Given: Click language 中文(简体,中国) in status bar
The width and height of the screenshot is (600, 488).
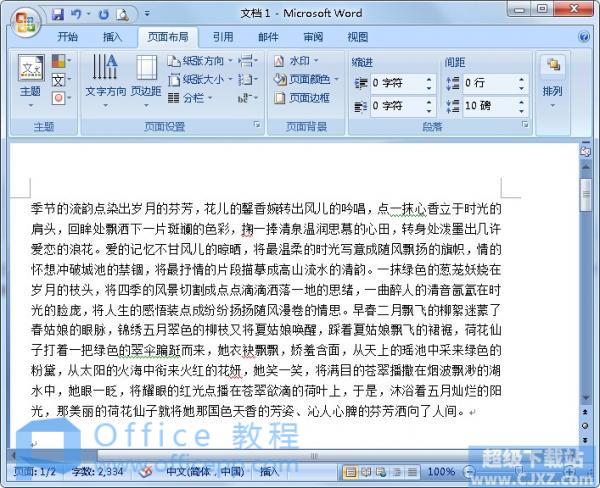Looking at the screenshot, I should pyautogui.click(x=205, y=472).
